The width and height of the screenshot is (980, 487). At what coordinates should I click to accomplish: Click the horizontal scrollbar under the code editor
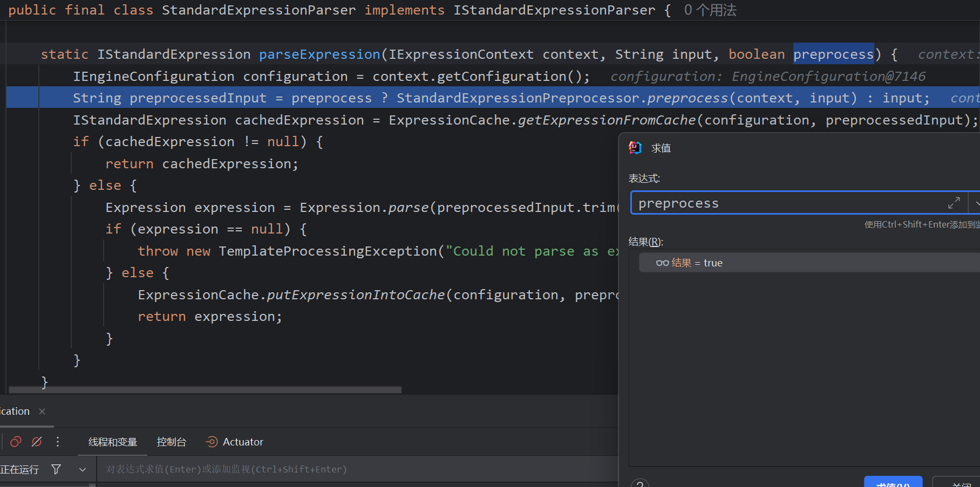205,389
